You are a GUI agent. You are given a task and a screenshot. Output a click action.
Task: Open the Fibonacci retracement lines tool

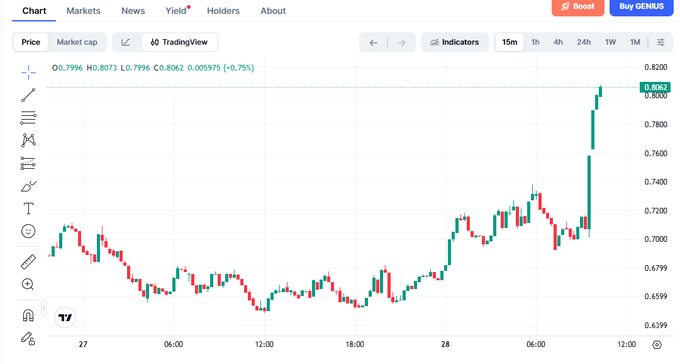pyautogui.click(x=28, y=118)
